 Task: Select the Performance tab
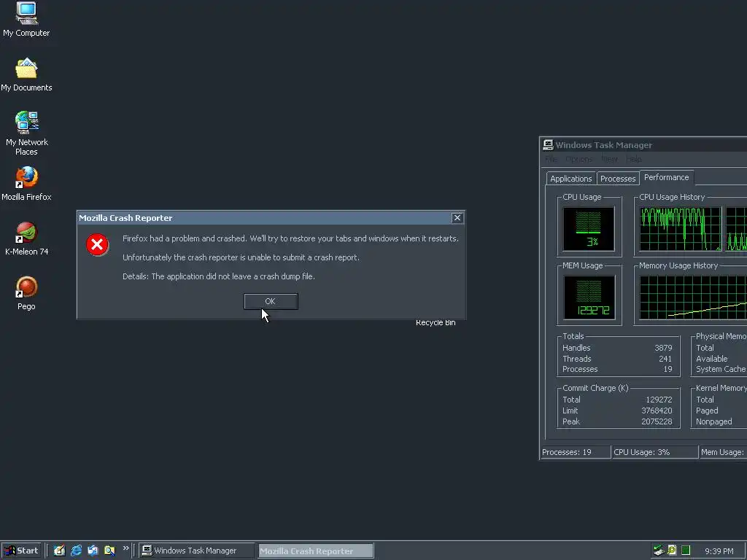coord(666,177)
